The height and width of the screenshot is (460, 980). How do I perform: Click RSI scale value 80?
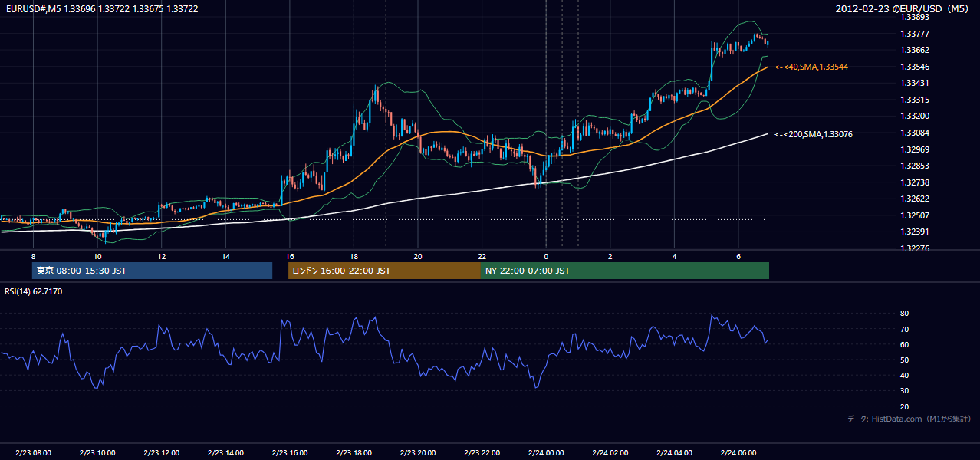tap(904, 314)
